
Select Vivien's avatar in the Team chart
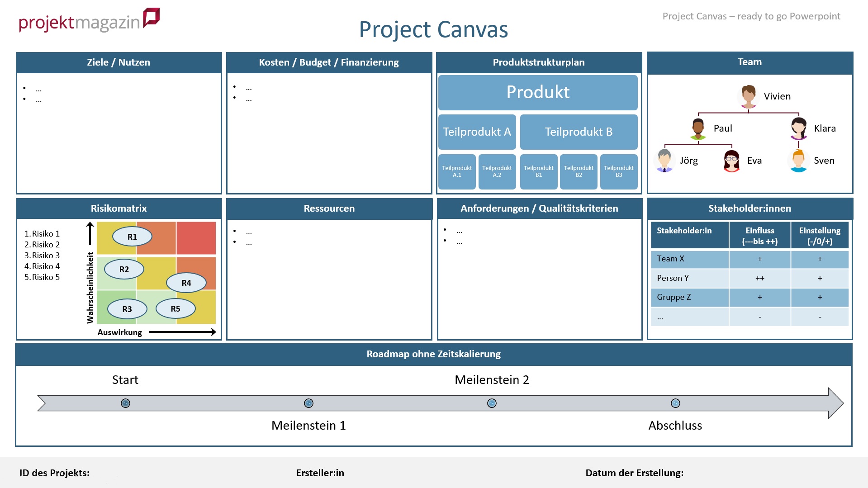[749, 96]
